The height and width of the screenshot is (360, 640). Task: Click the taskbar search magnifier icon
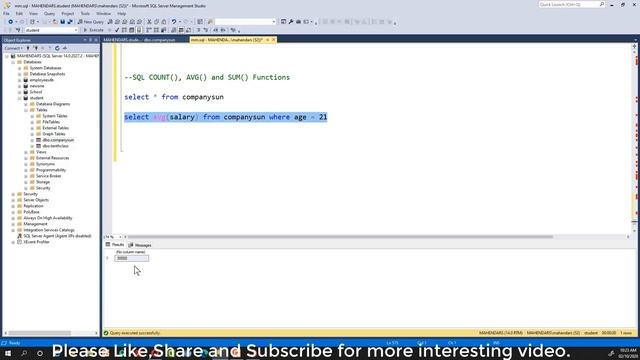pyautogui.click(x=24, y=353)
